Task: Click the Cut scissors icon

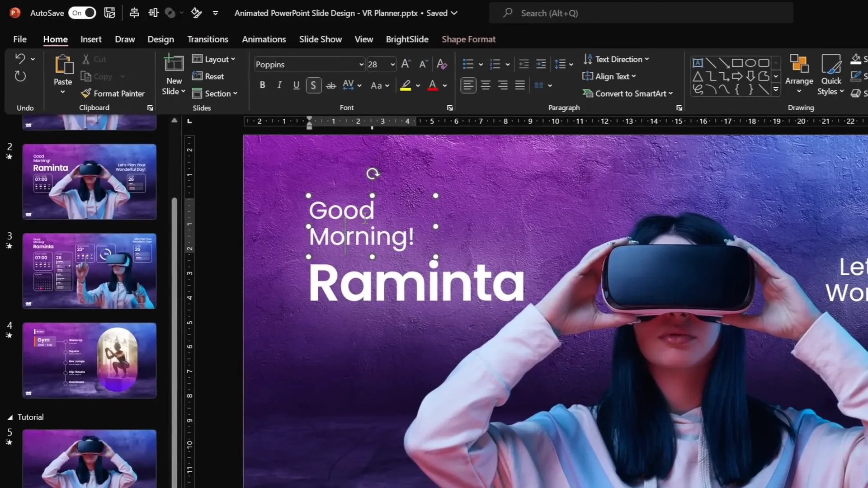Action: [x=86, y=59]
